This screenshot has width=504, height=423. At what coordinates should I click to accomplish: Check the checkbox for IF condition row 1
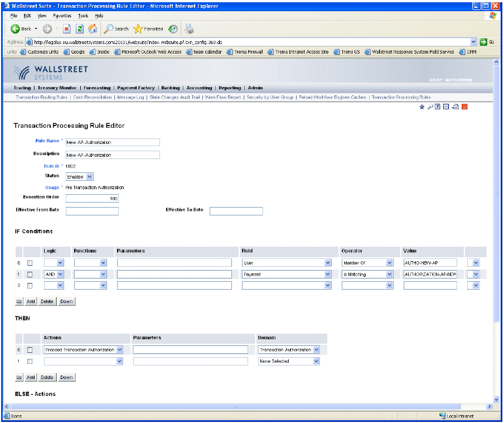coord(30,275)
